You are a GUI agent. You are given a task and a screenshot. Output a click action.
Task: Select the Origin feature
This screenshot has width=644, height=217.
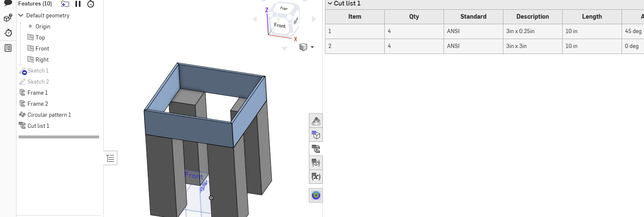point(43,26)
